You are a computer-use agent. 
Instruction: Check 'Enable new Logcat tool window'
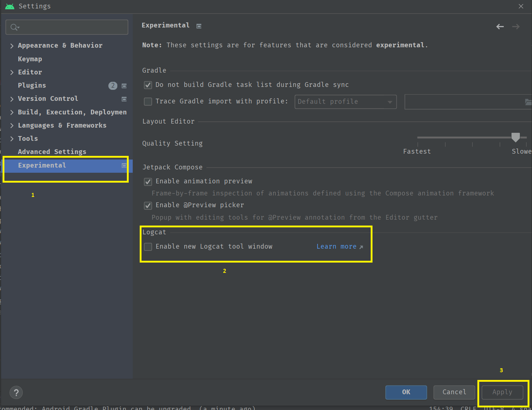(148, 247)
